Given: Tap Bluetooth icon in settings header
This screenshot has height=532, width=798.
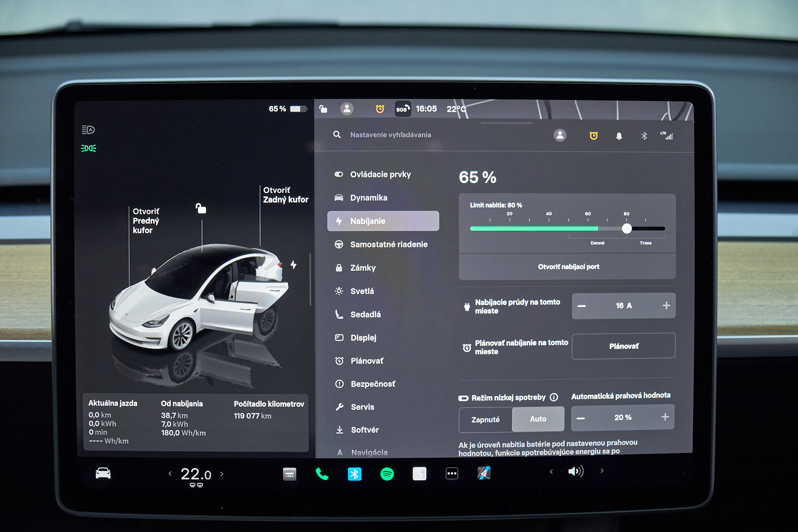Looking at the screenshot, I should coord(644,136).
